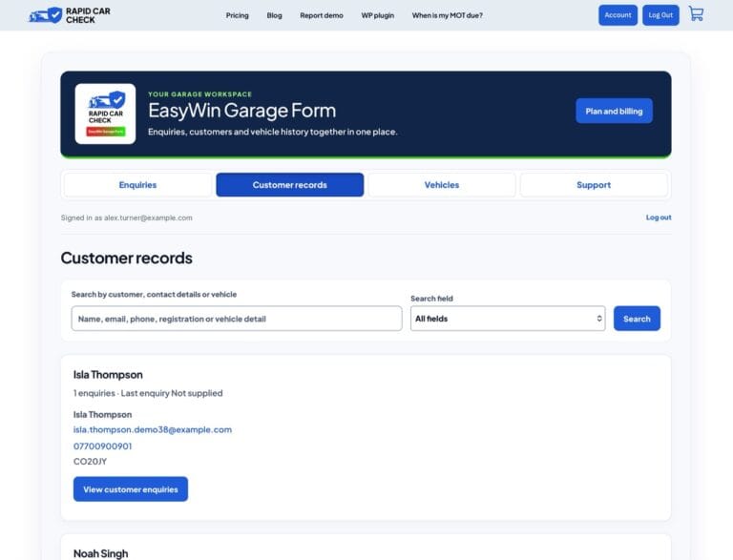Screen dimensions: 733x560
Task: Open the shopping cart icon
Action: pyautogui.click(x=696, y=14)
